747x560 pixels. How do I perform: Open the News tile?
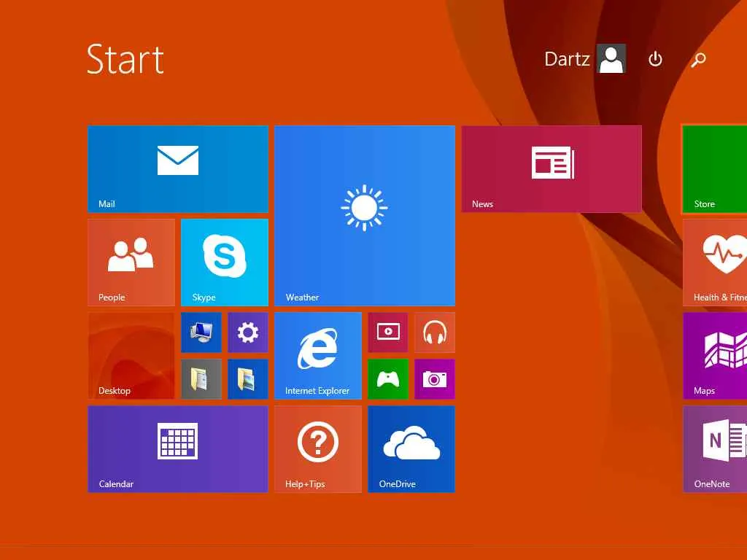(x=551, y=169)
